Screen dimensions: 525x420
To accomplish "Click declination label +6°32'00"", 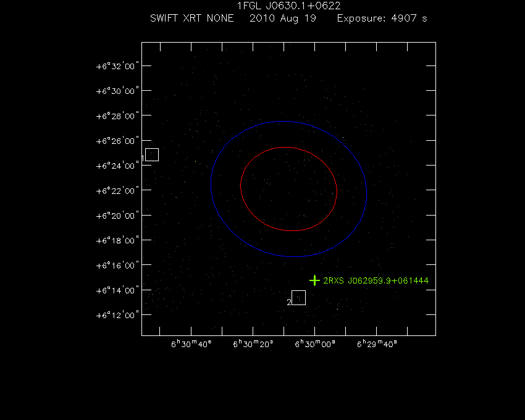I will click(117, 66).
